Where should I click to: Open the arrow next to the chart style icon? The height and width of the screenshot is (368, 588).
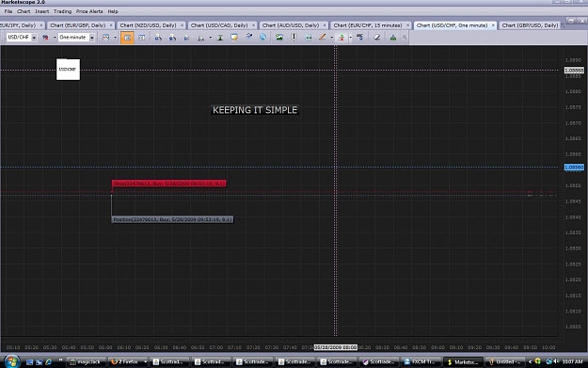(55, 38)
